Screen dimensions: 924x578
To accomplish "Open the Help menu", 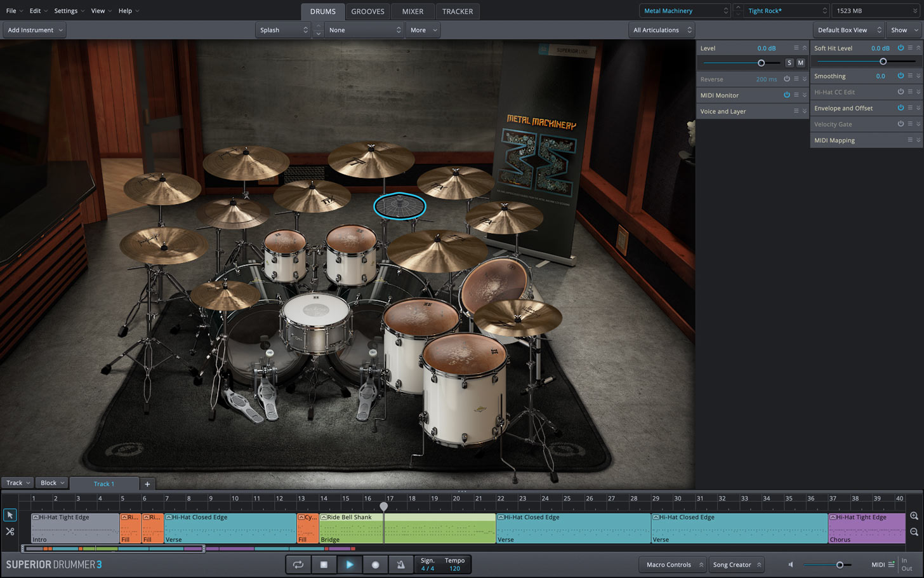I will point(129,11).
